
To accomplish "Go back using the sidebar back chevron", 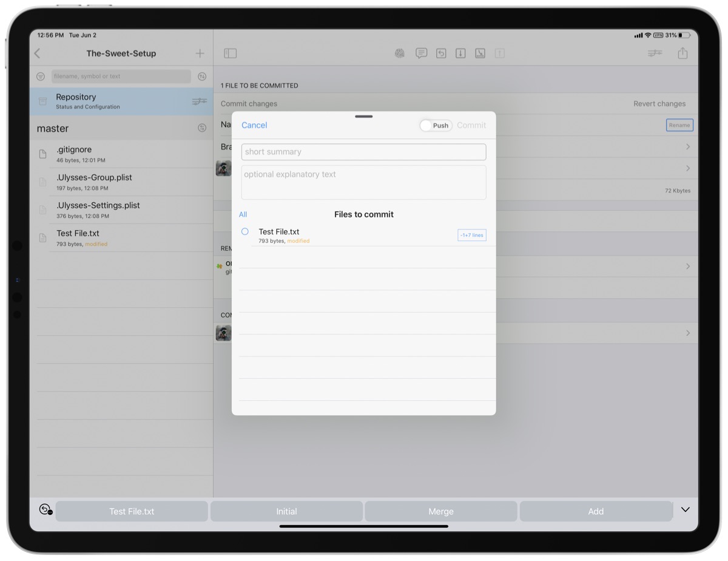I will tap(38, 53).
